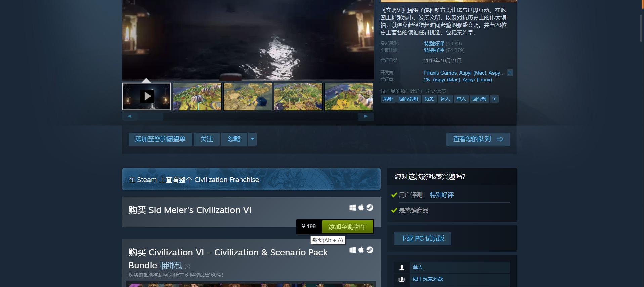Click the thumbnail strip scrollbar handle
The width and height of the screenshot is (644, 287).
coord(151,116)
